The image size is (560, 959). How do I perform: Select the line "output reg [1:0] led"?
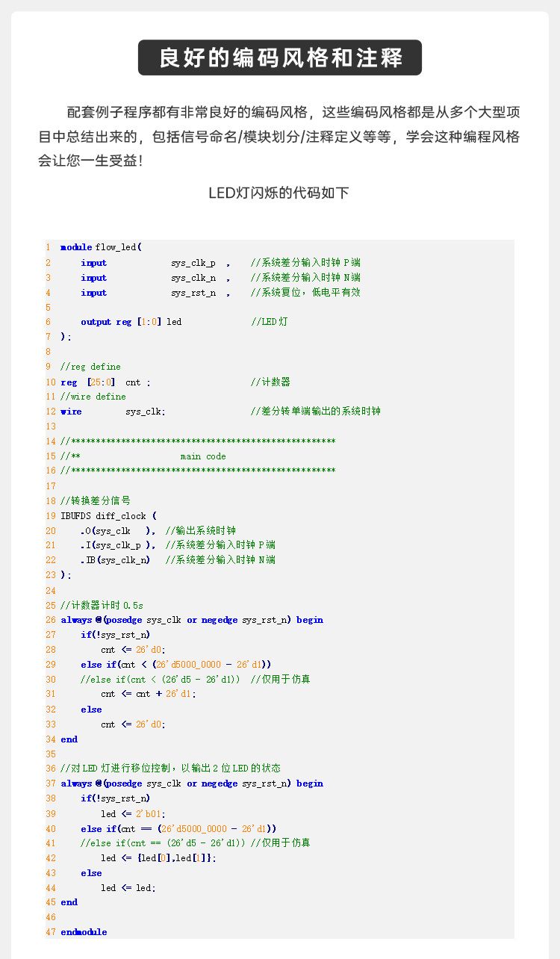tap(131, 322)
